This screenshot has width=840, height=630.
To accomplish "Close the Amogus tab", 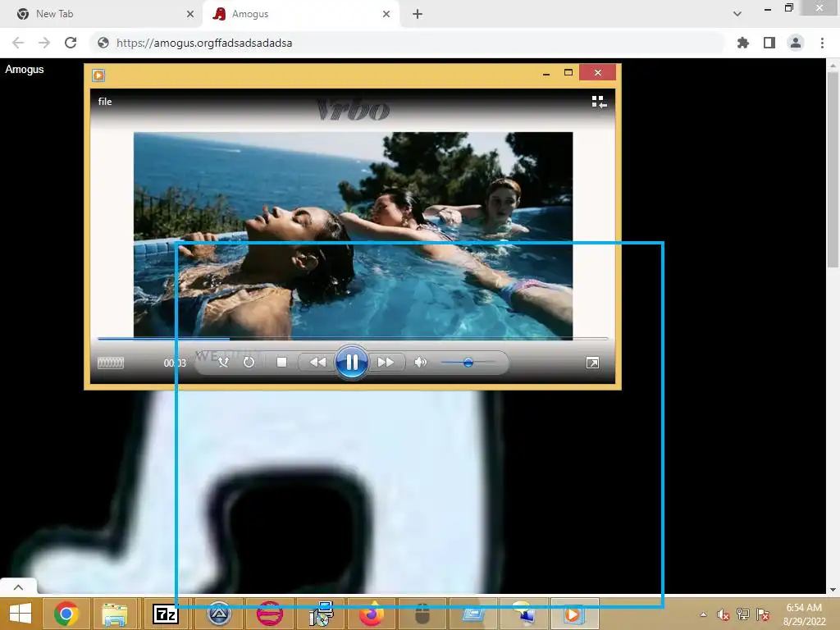I will (386, 14).
